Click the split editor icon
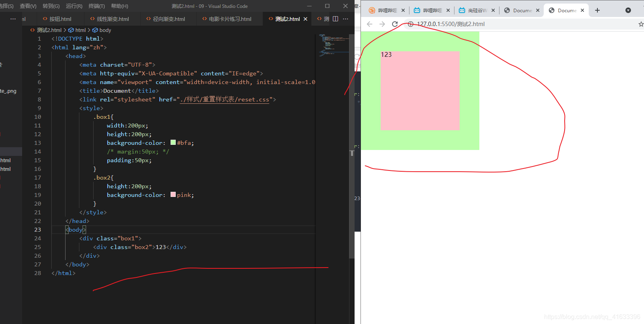Screen dimensions: 644x324 335,19
